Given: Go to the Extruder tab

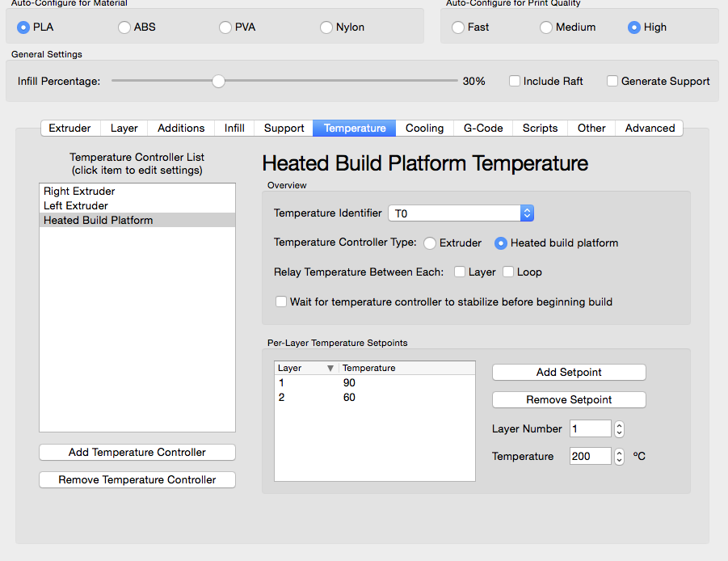Looking at the screenshot, I should 69,128.
